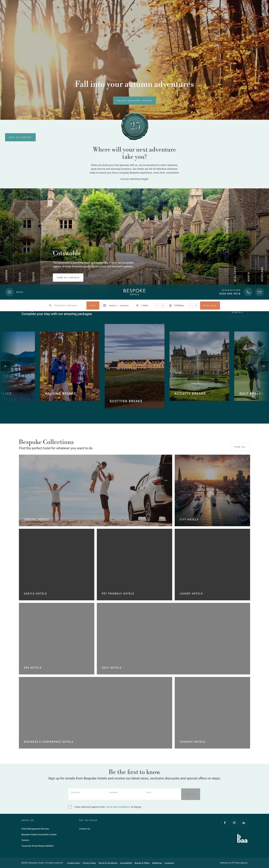The image size is (269, 868).
Task: Open the Pet Friendly Hotels tile
Action: point(134,564)
